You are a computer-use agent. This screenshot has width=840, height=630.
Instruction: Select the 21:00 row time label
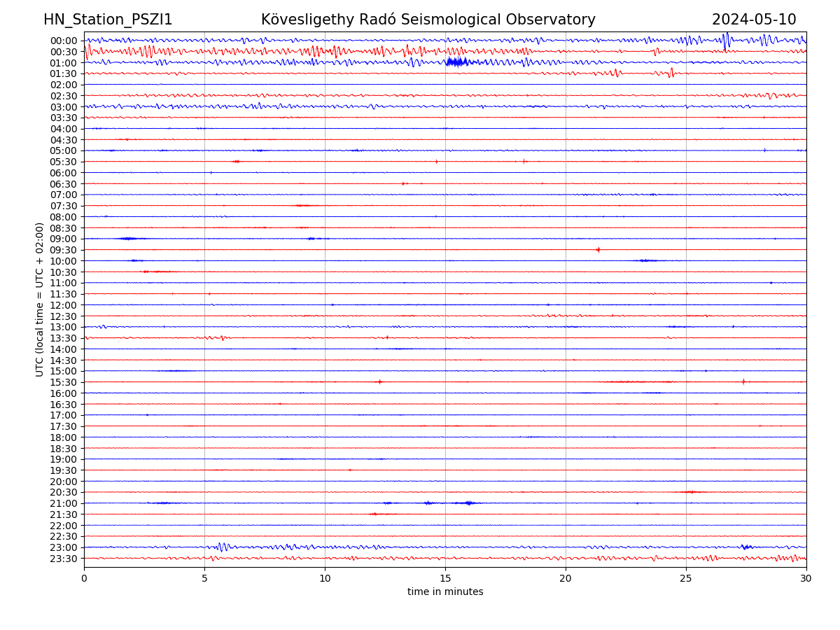tap(63, 503)
